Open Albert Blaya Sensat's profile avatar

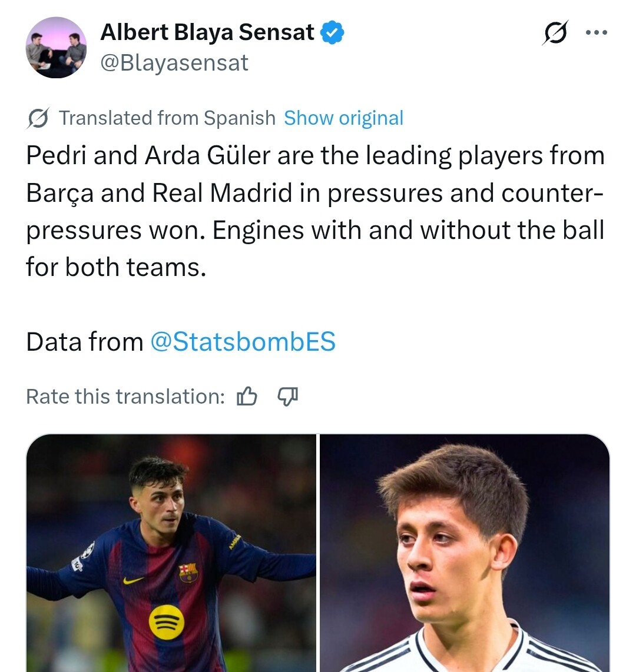(x=57, y=48)
